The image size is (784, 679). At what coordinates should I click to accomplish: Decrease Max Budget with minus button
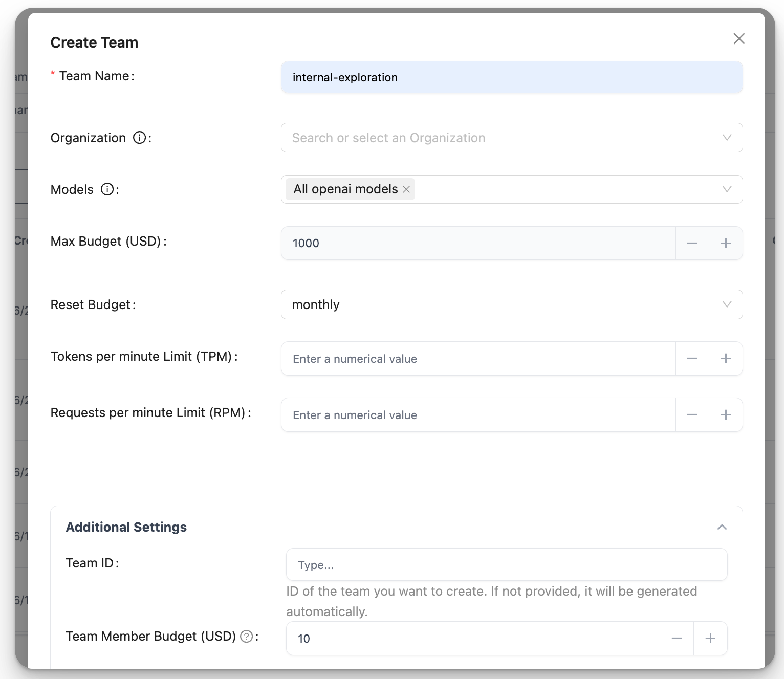click(x=692, y=244)
